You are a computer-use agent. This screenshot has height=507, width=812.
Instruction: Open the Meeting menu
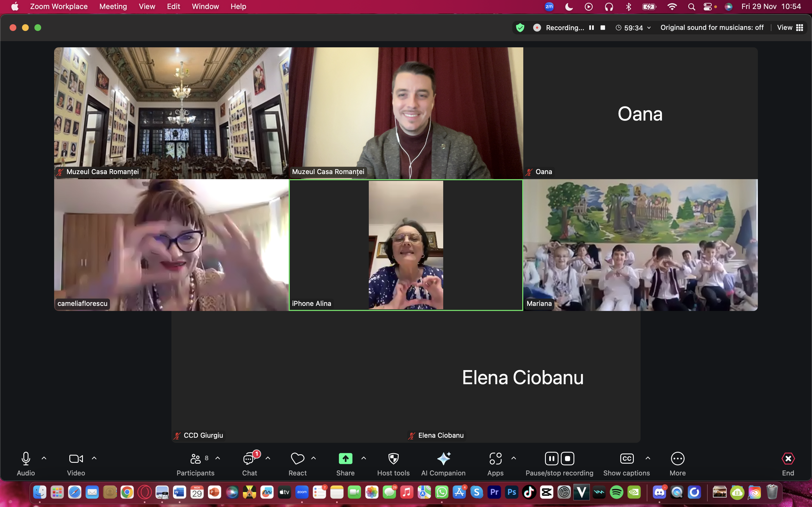pos(113,6)
